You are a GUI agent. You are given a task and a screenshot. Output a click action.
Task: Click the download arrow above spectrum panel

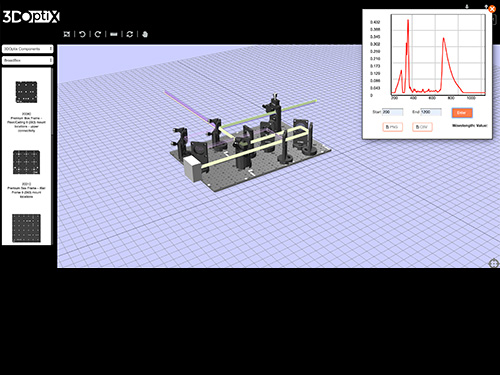click(x=467, y=7)
